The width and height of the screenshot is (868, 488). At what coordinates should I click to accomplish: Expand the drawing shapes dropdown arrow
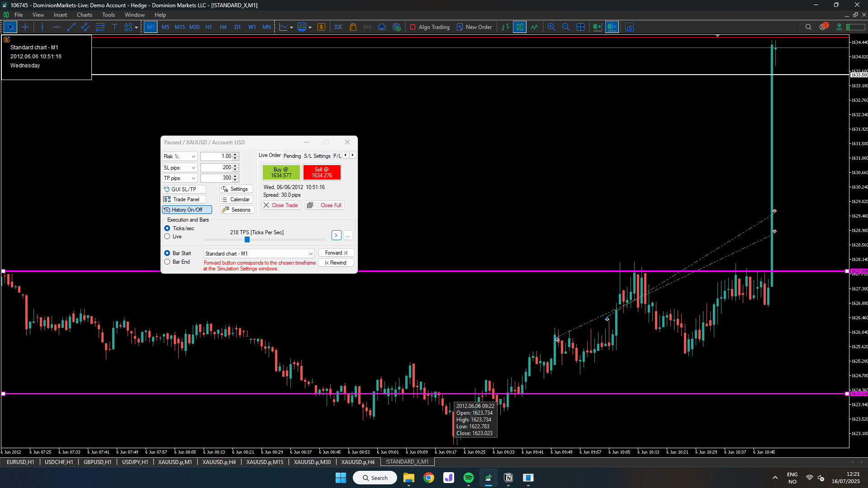(x=136, y=28)
